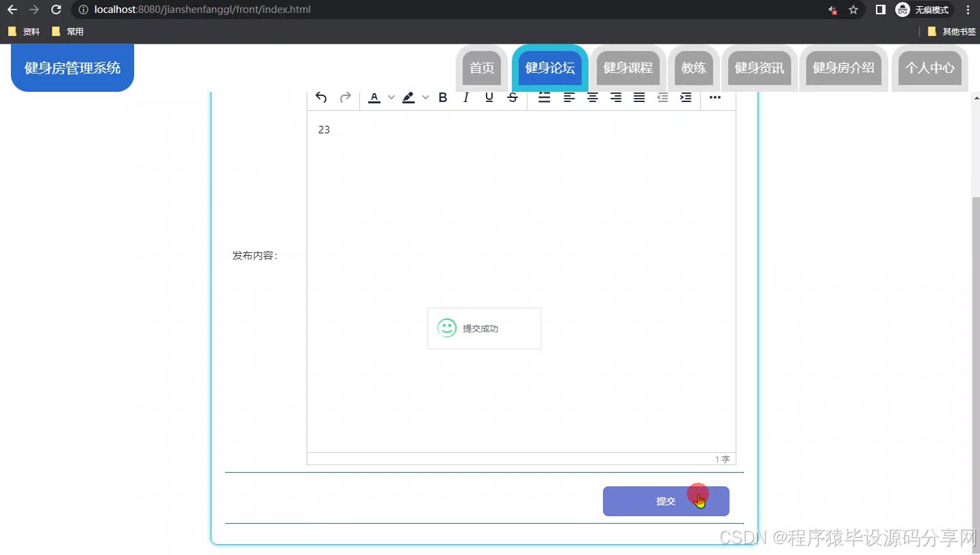980x555 pixels.
Task: Go to the 健身课程 tab
Action: click(628, 68)
